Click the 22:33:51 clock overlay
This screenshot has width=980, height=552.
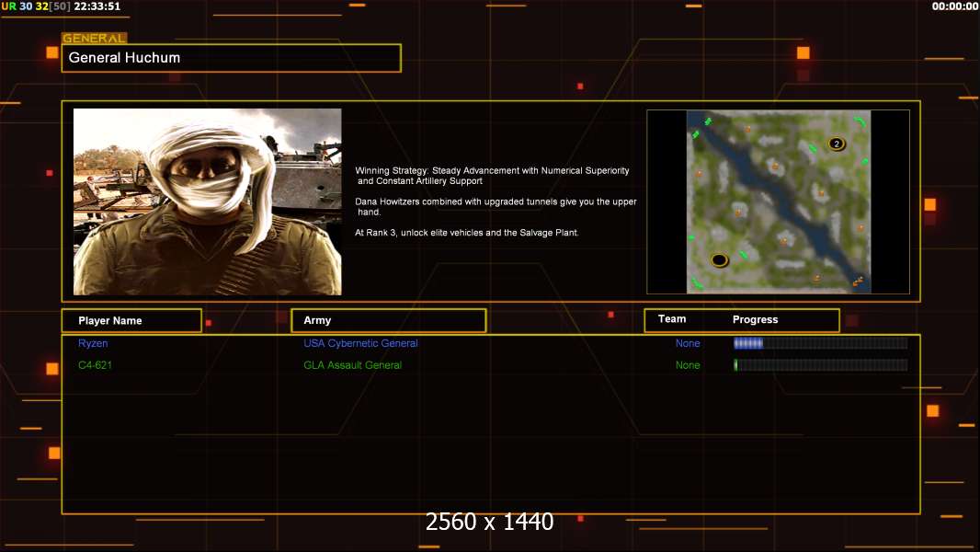(x=97, y=6)
